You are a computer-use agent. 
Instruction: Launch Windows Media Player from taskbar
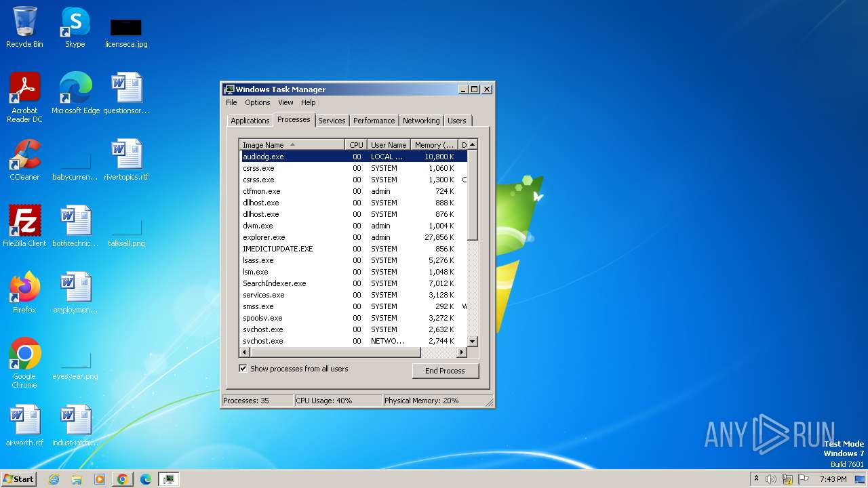tap(100, 479)
